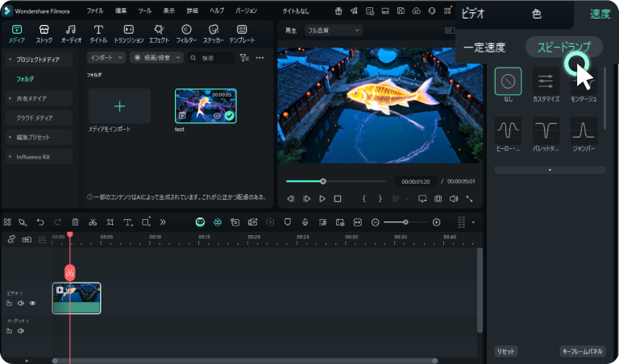Click the リセット button

pyautogui.click(x=506, y=351)
